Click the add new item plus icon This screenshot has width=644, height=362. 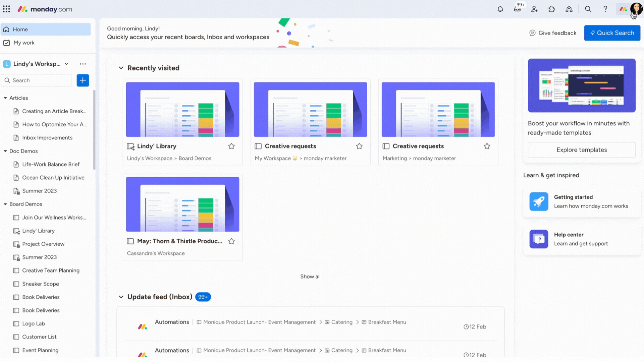tap(83, 80)
